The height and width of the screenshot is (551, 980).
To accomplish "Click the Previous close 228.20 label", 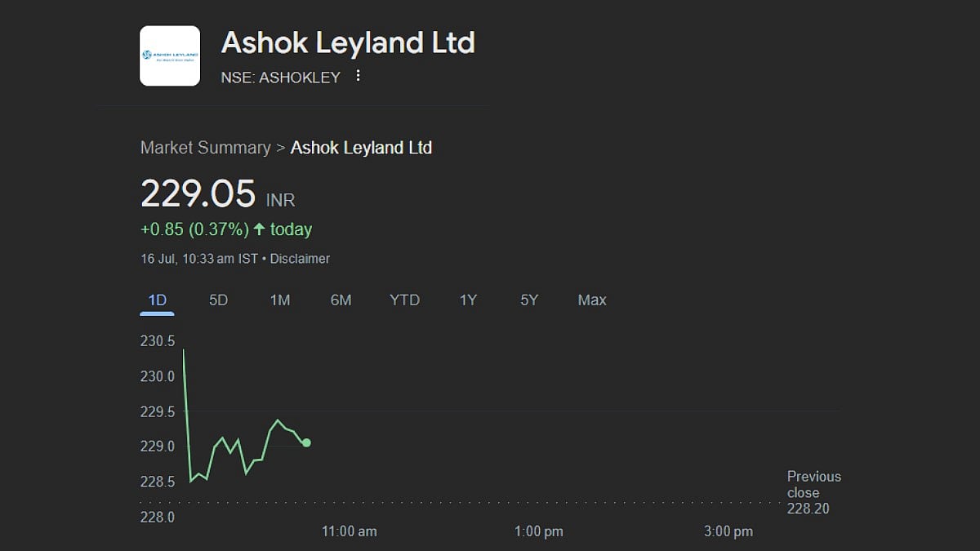I will (813, 492).
